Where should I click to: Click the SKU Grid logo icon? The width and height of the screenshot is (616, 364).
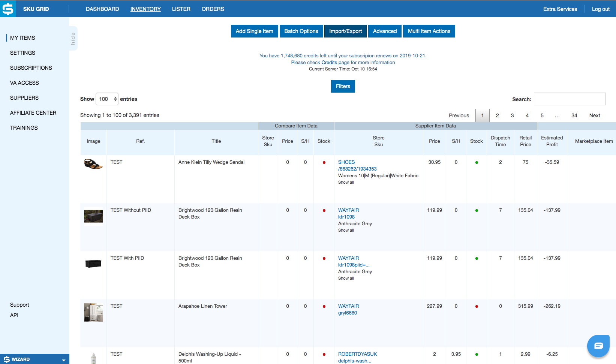pos(8,9)
